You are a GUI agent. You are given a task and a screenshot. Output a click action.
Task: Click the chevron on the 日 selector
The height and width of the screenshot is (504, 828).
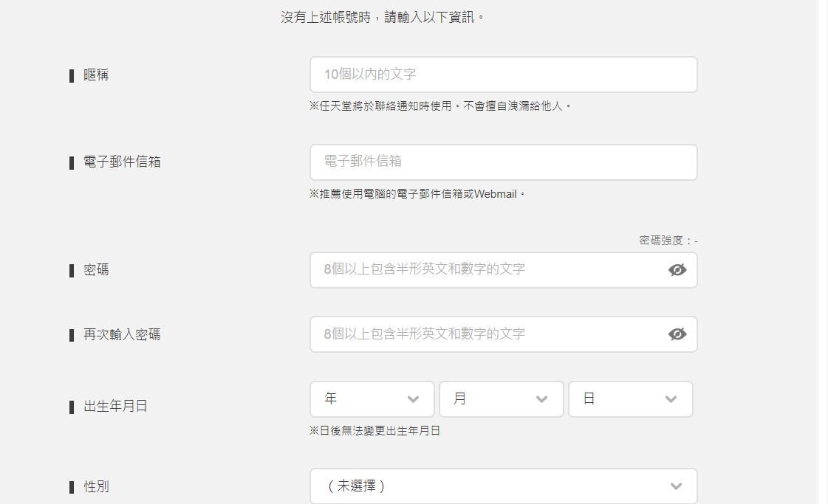click(x=671, y=399)
